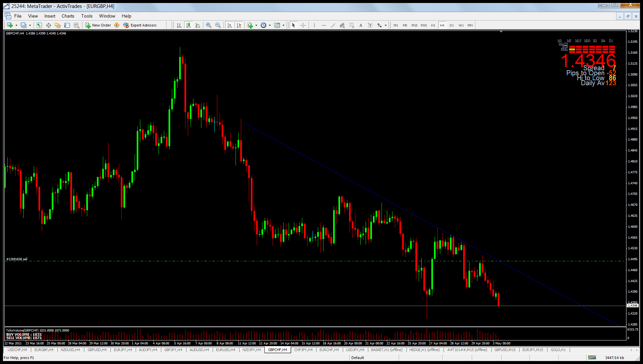Select the D1 timeframe button
The image size is (643, 364).
(452, 25)
